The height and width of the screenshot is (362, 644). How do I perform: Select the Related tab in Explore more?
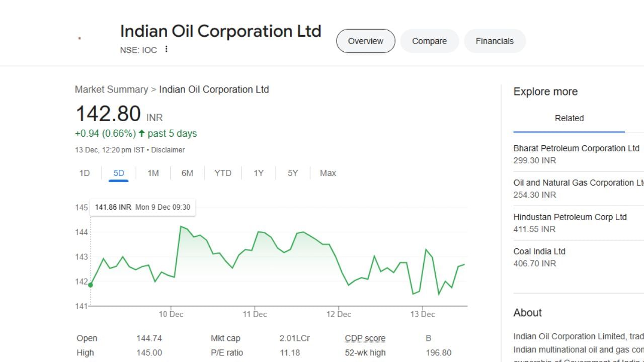pos(569,119)
